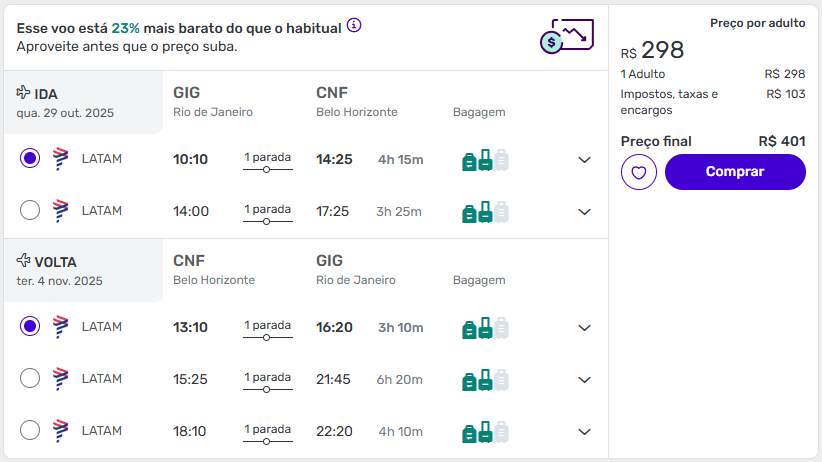Click the info icon next to price notice
The width and height of the screenshot is (822, 462).
[x=354, y=25]
